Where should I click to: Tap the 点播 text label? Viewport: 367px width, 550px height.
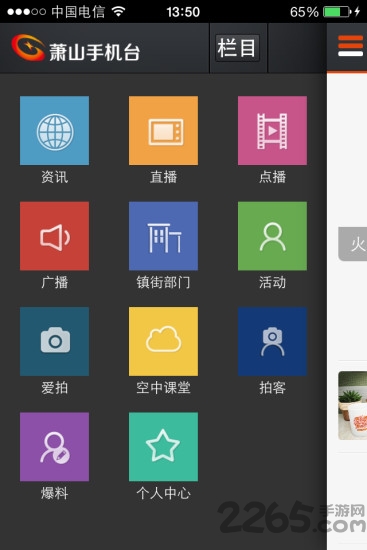[272, 177]
